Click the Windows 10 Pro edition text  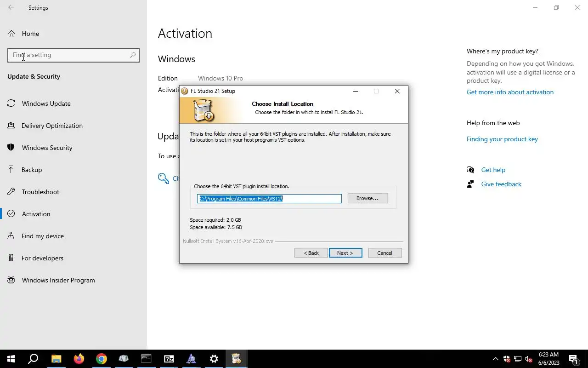[x=220, y=78]
